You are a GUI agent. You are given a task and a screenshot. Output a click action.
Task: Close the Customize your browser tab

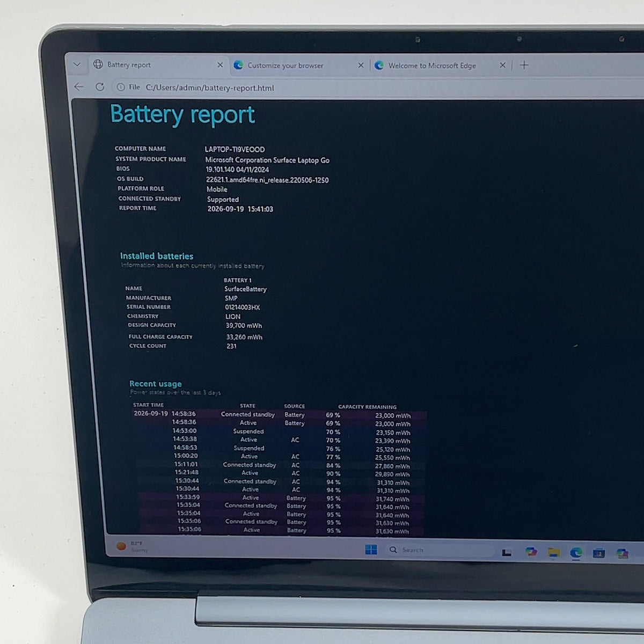[361, 65]
